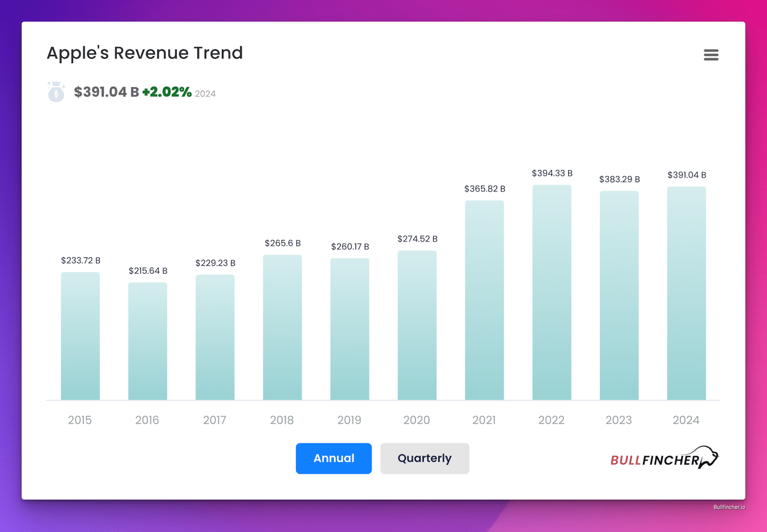Click the 2015 revenue bar

click(81, 336)
